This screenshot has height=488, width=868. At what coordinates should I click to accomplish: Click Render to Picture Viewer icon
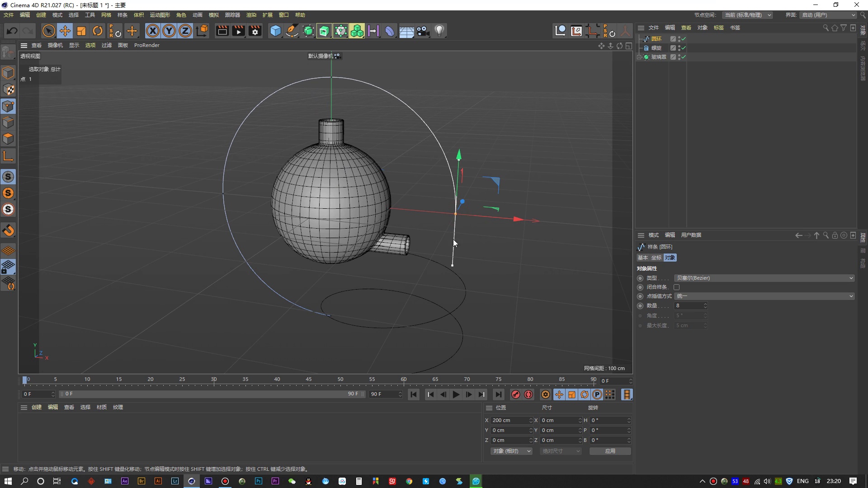point(238,31)
